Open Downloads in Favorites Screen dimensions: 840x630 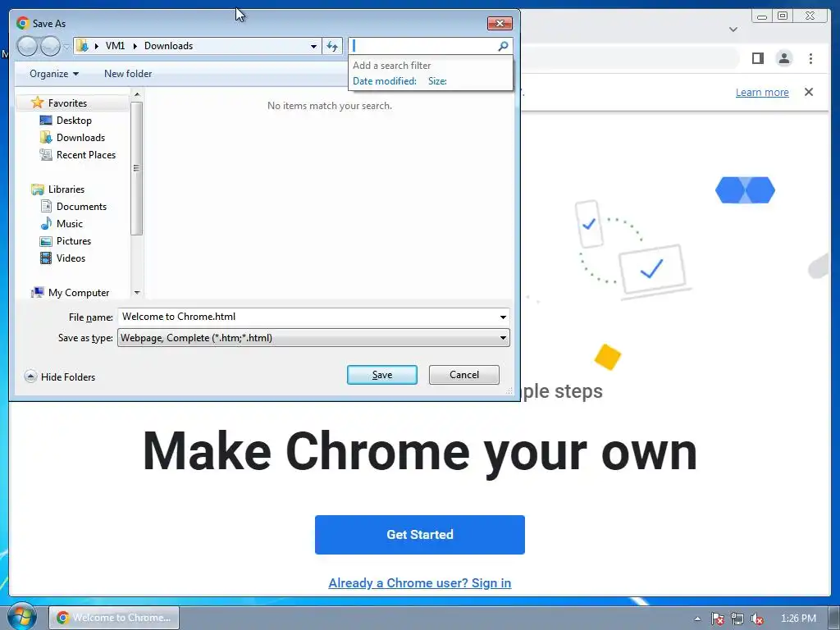tap(81, 137)
